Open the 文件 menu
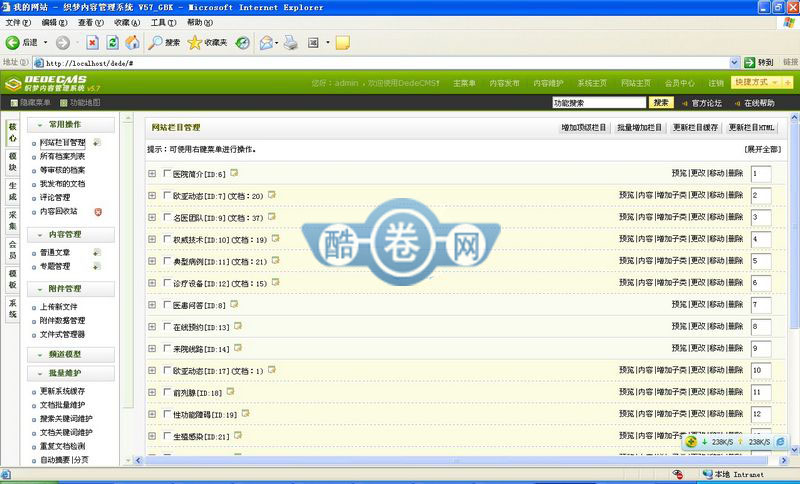The width and height of the screenshot is (800, 484). 18,22
